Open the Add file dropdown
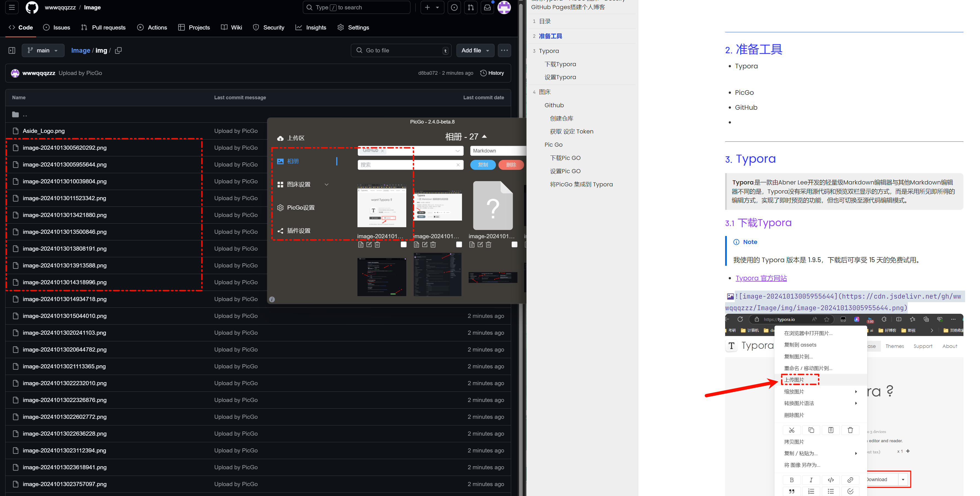The width and height of the screenshot is (980, 496). (475, 50)
